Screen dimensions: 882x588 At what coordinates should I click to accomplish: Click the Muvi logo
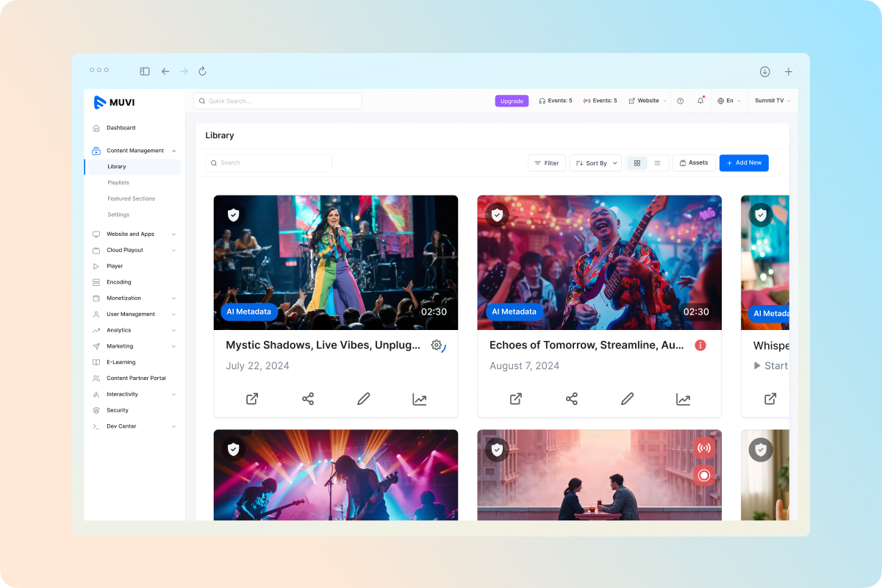tap(114, 102)
